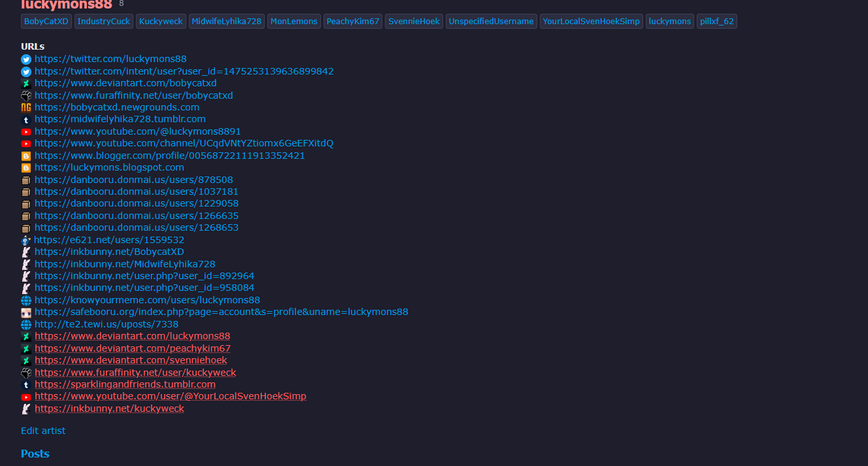868x466 pixels.
Task: Open the te2.tewi.us/uposts/7338 link
Action: coord(107,324)
